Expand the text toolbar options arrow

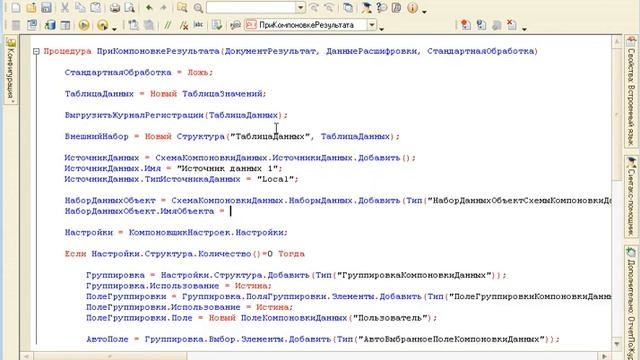tap(381, 29)
